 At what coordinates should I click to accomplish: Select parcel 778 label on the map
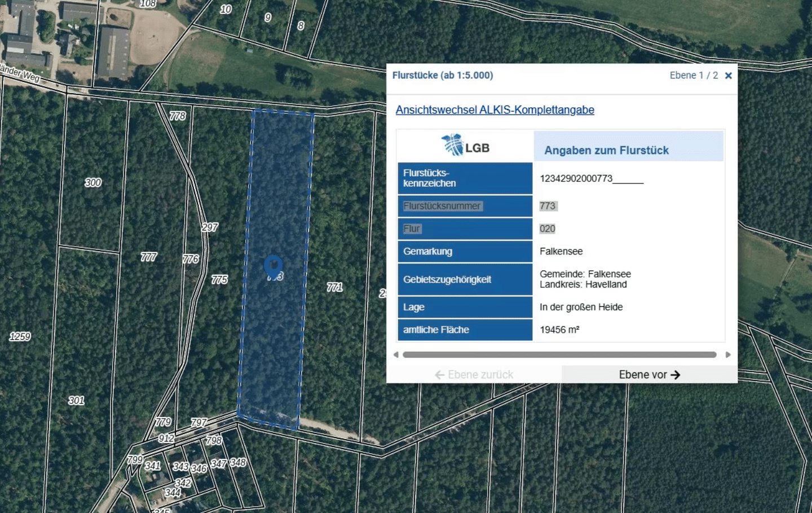click(177, 116)
